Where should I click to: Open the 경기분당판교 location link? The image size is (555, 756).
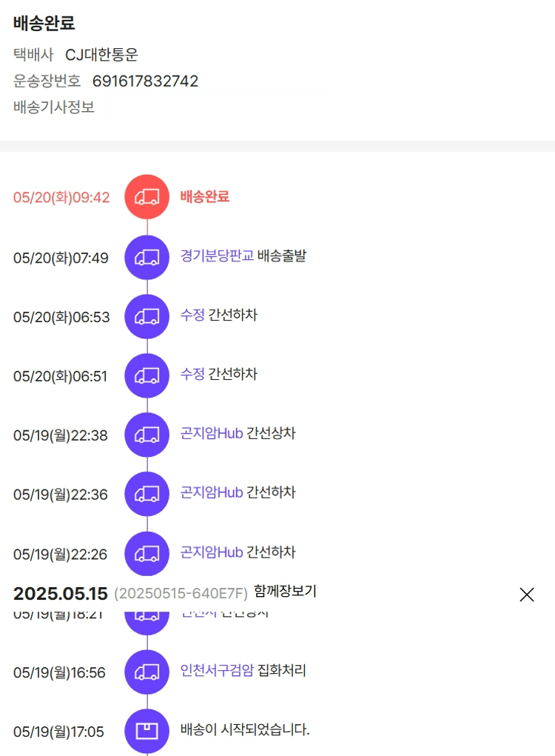pos(217,256)
